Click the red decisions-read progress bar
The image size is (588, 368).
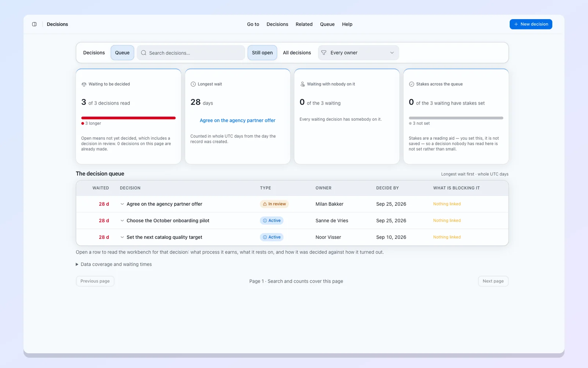(x=128, y=118)
